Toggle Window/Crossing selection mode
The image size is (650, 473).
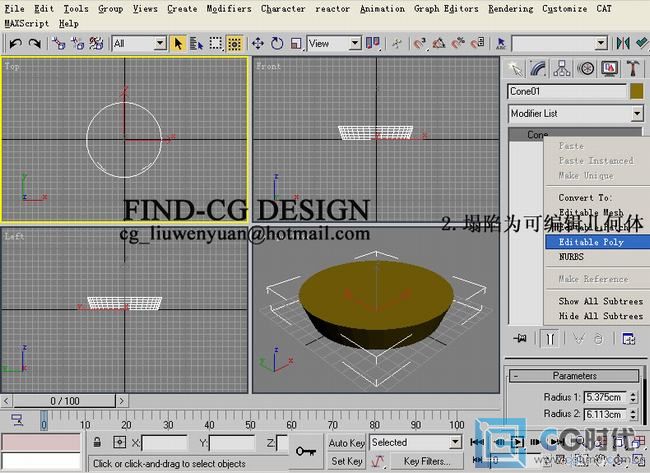(x=235, y=43)
